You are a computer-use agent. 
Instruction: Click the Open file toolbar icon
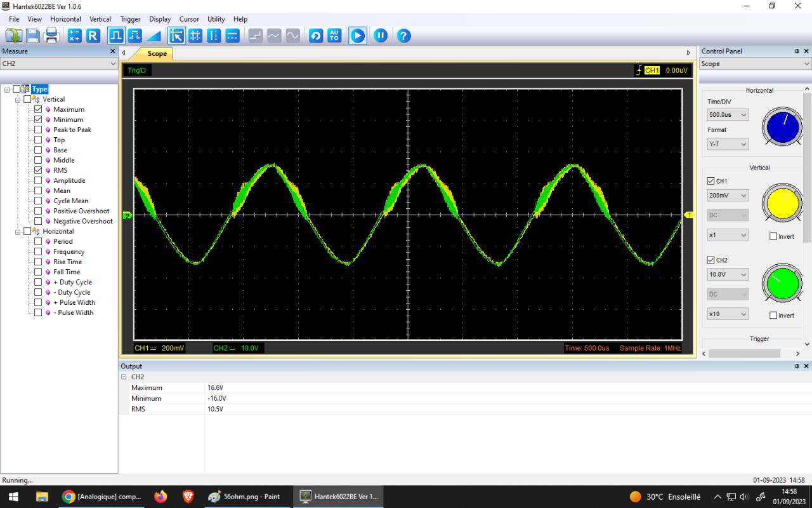click(x=14, y=36)
